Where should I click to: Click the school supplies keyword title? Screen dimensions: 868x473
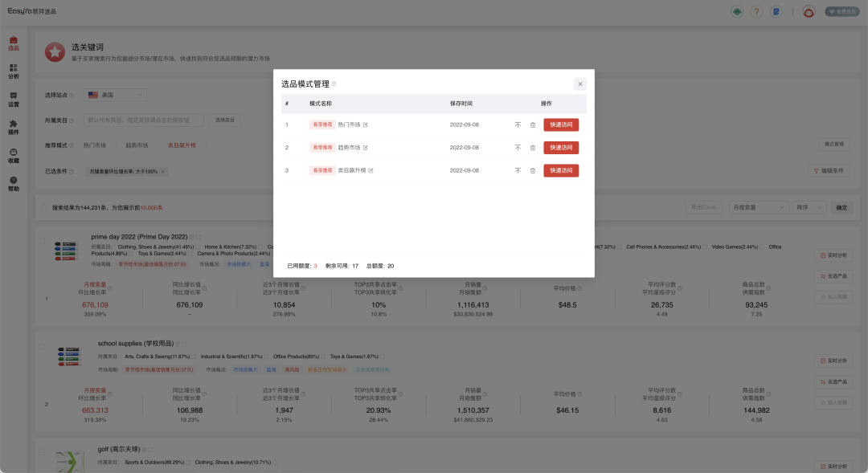(x=136, y=344)
